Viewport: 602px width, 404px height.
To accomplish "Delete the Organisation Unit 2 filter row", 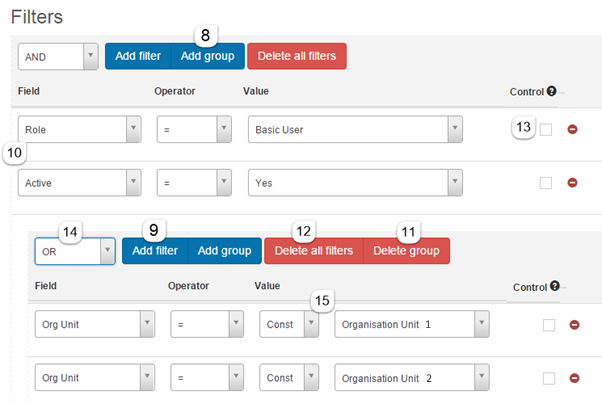I will tap(573, 378).
